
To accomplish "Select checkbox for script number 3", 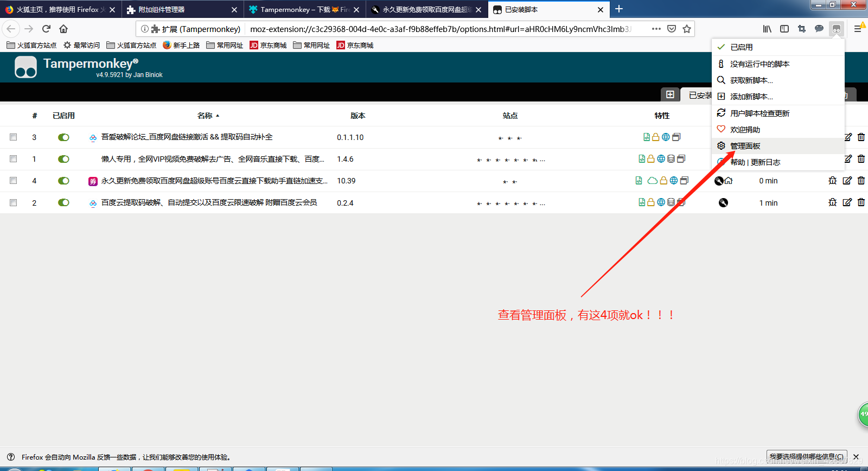I will point(13,137).
